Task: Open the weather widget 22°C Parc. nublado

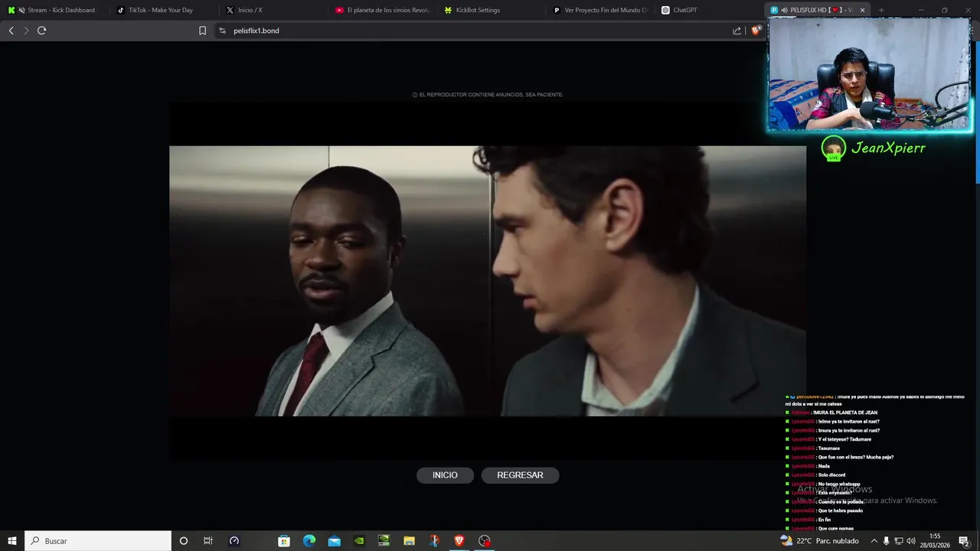Action: (820, 541)
